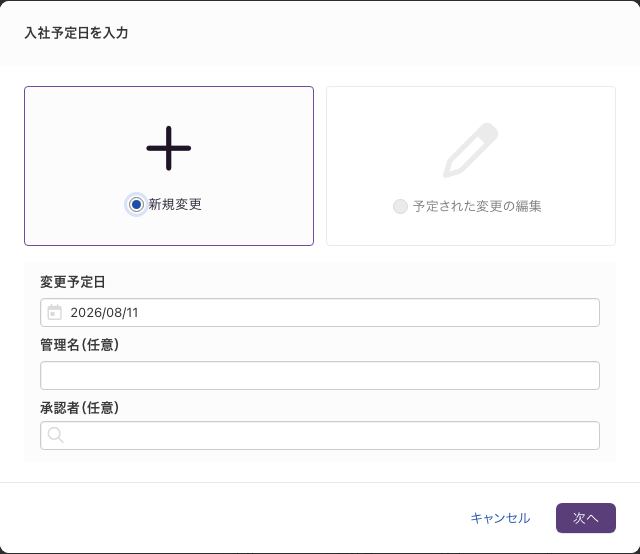Viewport: 640px width, 554px height.
Task: Click the 入社予定日を入力 dialog title
Action: pos(76,33)
